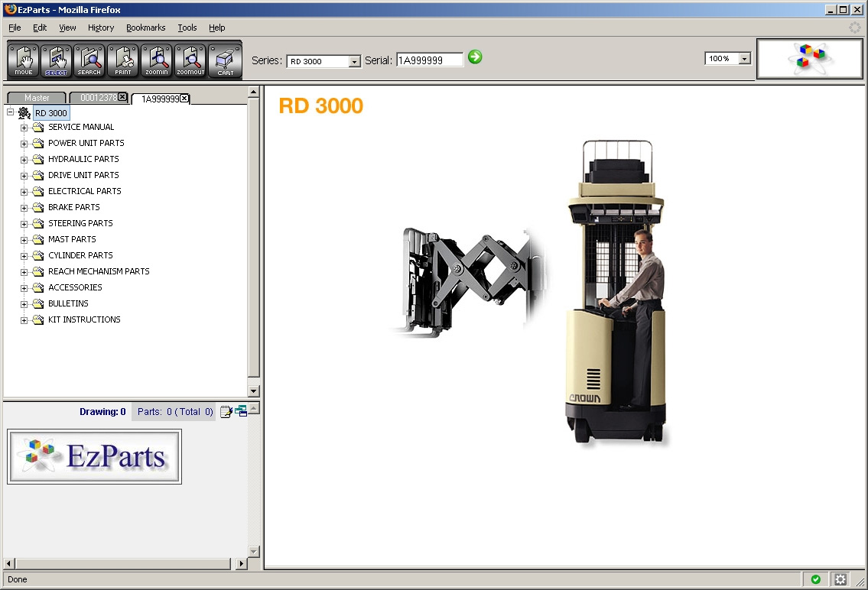
Task: Open the Tools menu
Action: tap(187, 28)
